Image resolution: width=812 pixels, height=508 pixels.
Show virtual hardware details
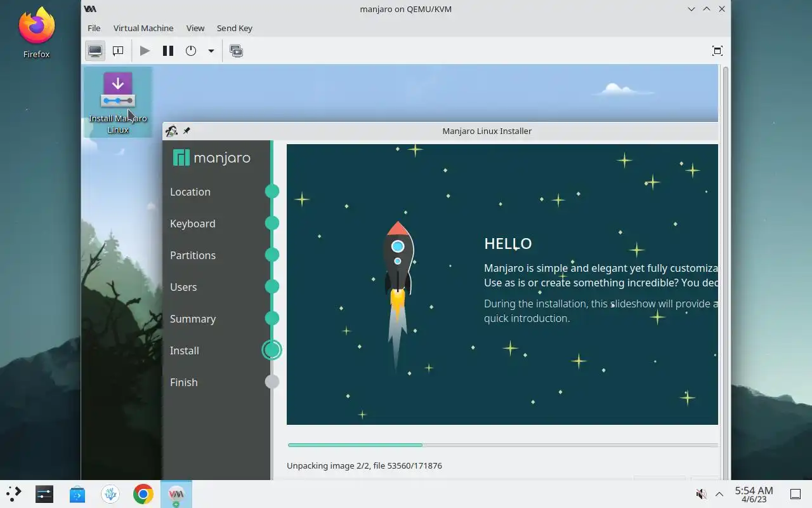tap(118, 51)
